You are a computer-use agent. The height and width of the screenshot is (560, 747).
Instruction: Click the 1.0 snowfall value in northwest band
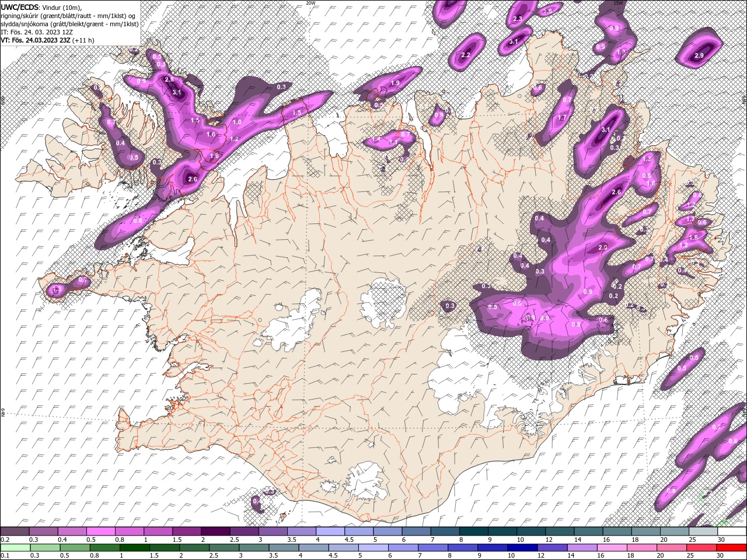[x=237, y=123]
